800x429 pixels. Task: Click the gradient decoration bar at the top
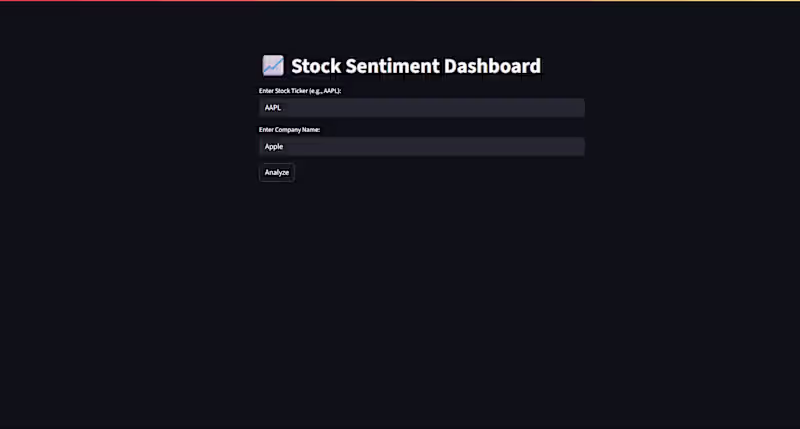pyautogui.click(x=400, y=1)
